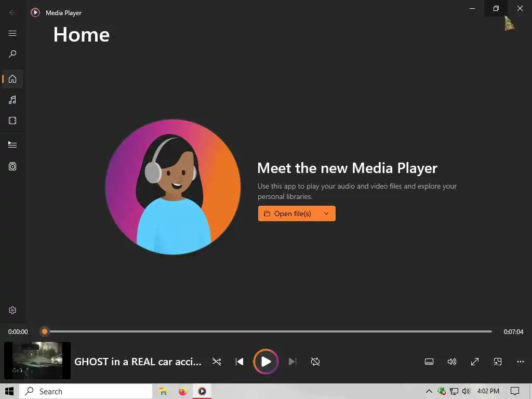
Task: Click the Media Player app logo in the title bar
Action: pyautogui.click(x=35, y=13)
